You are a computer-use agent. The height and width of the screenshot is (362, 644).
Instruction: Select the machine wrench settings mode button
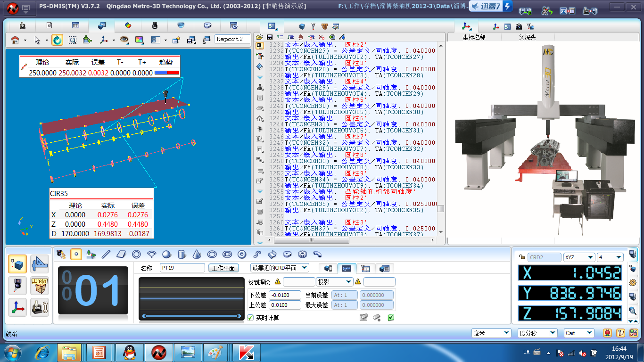coord(40,307)
